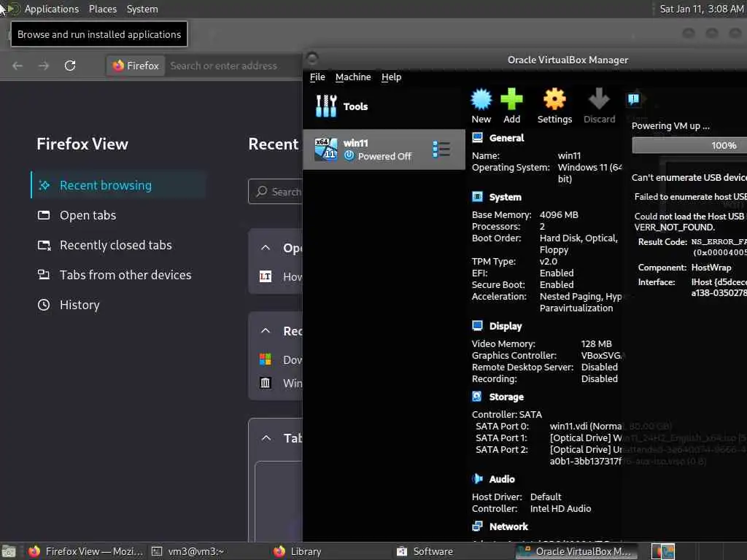This screenshot has width=747, height=560.
Task: Click the notification center icon in VirtualBox toolbar
Action: [x=633, y=99]
